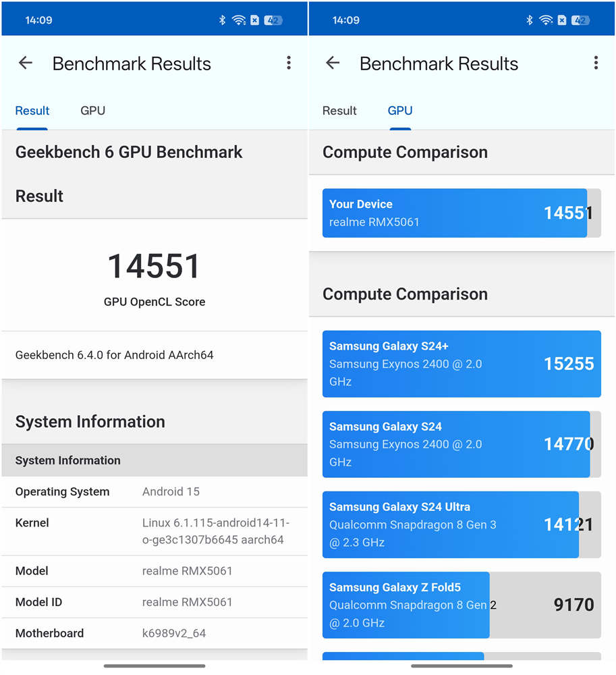
Task: Select Samsung Galaxy S24 Ultra comparison card
Action: [x=461, y=524]
